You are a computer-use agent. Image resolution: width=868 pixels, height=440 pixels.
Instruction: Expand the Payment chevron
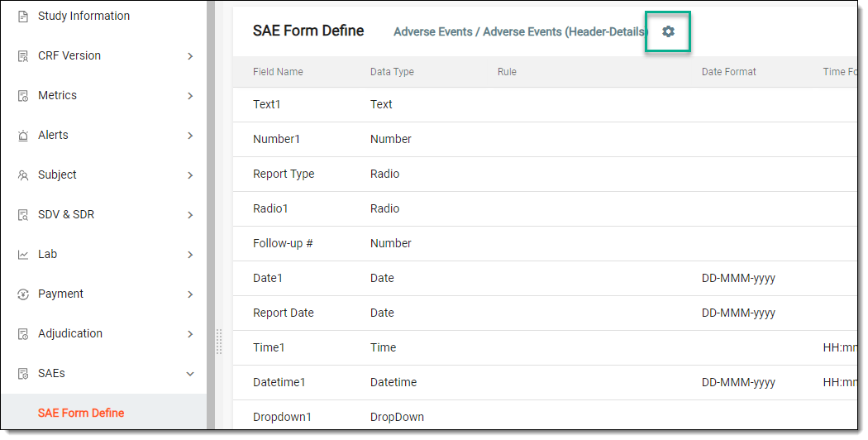(190, 294)
